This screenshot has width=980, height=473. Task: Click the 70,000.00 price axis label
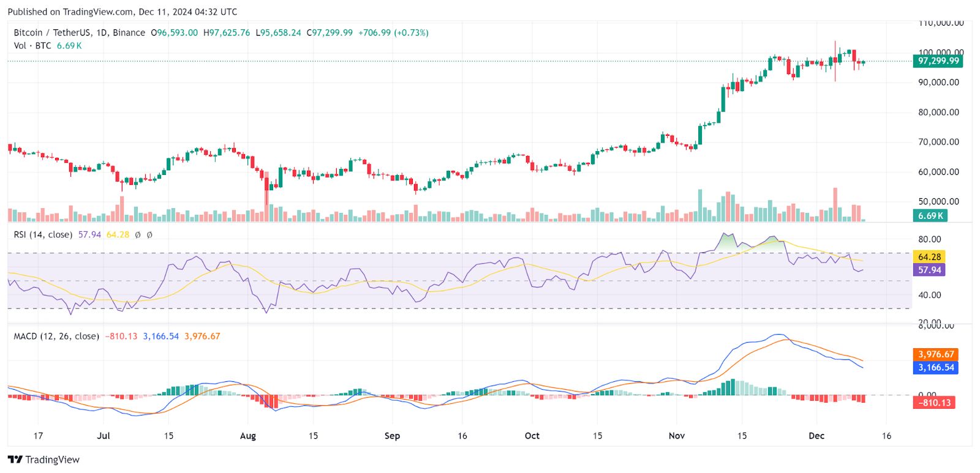pos(938,142)
